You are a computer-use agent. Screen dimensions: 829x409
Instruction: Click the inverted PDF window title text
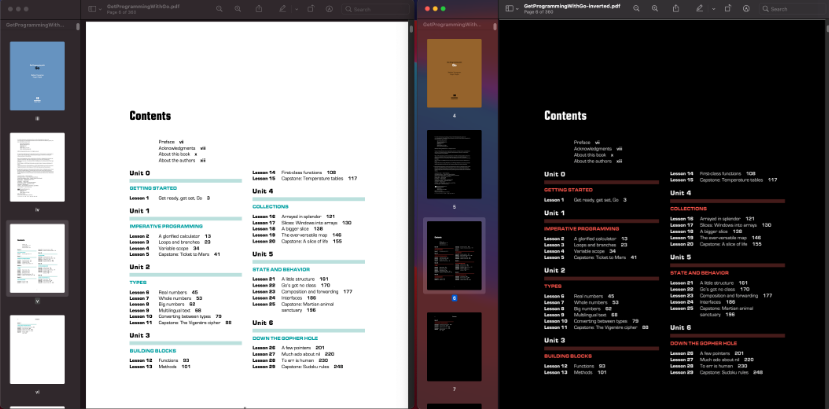(572, 6)
